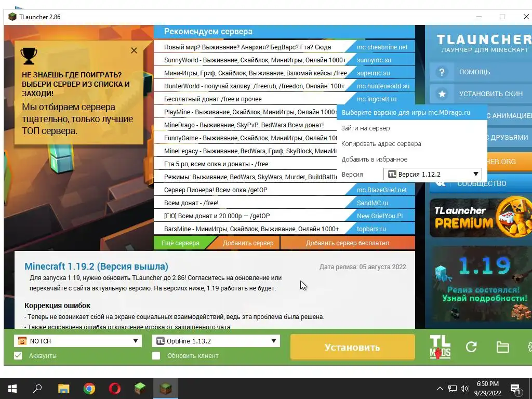Close the yellow server tip popup
The width and height of the screenshot is (532, 399).
[x=134, y=50]
